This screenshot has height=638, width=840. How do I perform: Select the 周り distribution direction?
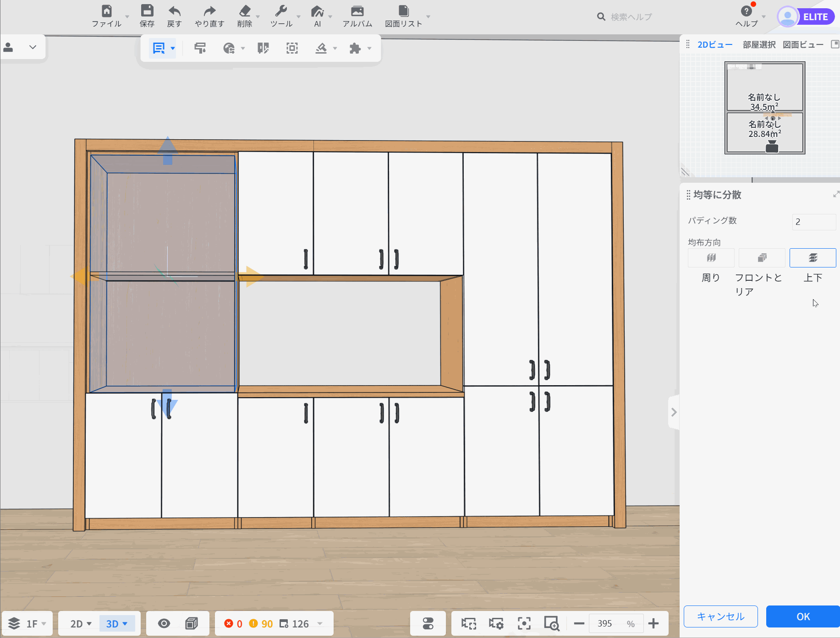711,258
